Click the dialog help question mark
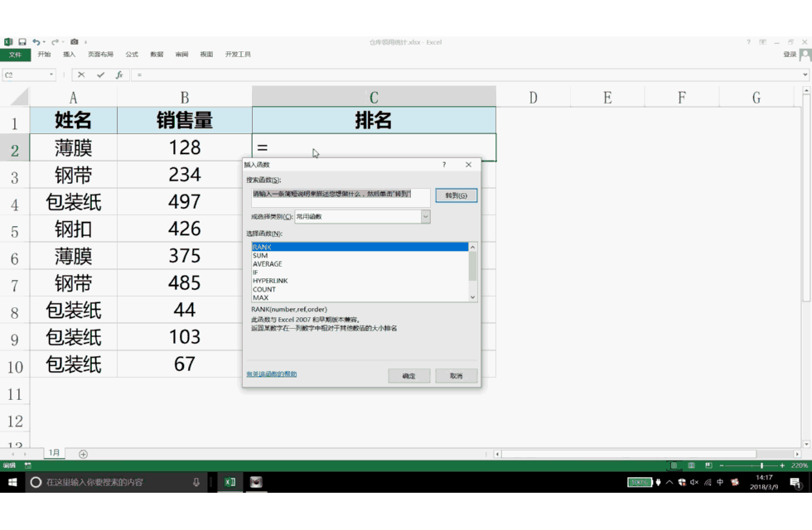This screenshot has width=812, height=530. click(444, 165)
